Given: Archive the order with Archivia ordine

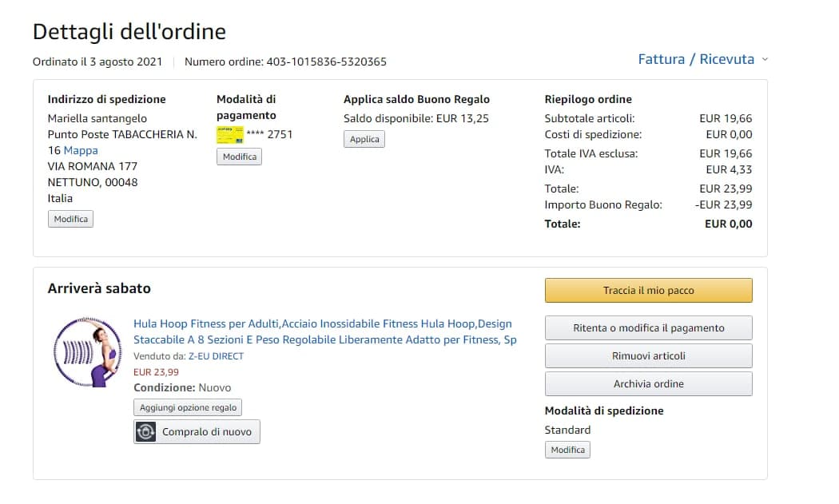Looking at the screenshot, I should point(648,384).
